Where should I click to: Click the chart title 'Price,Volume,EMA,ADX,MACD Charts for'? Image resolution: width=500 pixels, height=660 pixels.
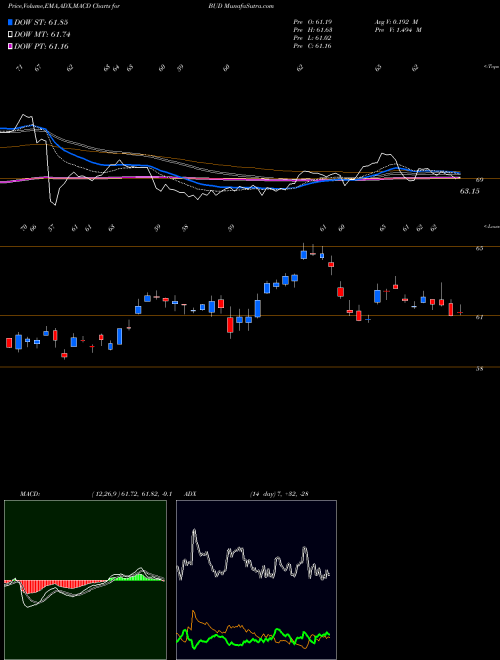point(64,6)
